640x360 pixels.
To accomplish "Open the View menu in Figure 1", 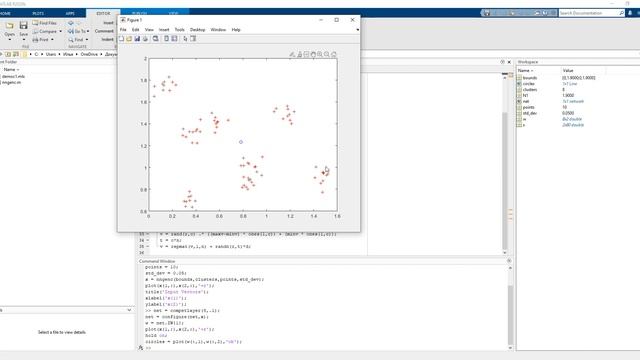I will coord(149,30).
